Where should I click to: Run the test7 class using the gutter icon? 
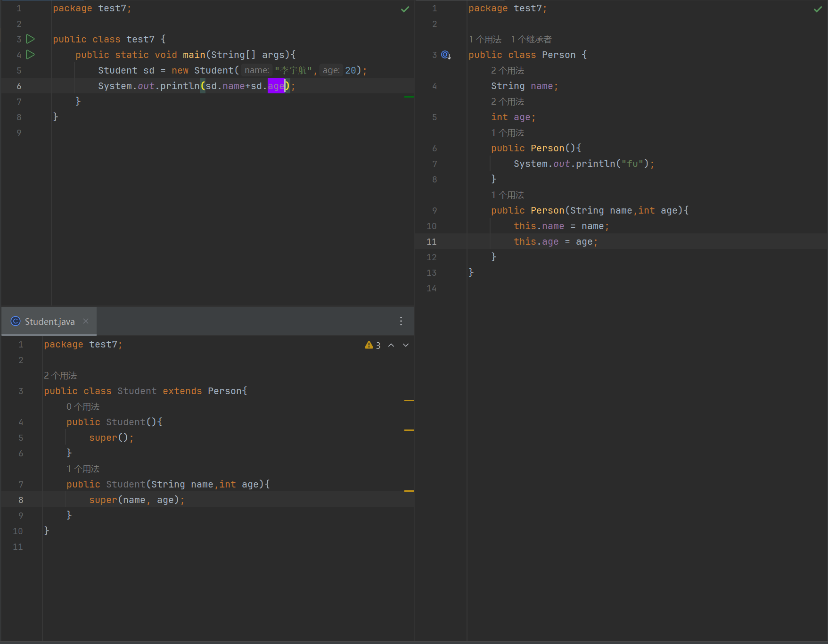point(31,39)
